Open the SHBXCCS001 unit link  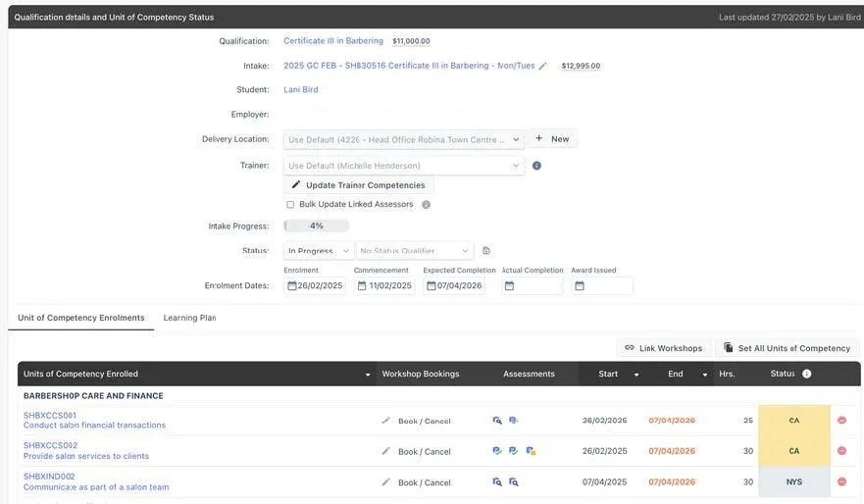click(x=50, y=416)
